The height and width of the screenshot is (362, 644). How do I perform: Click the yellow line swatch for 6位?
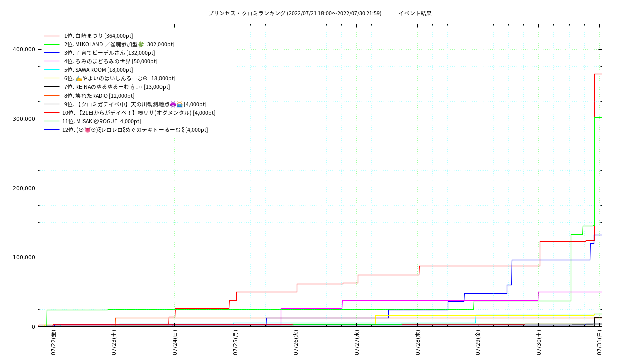52,78
